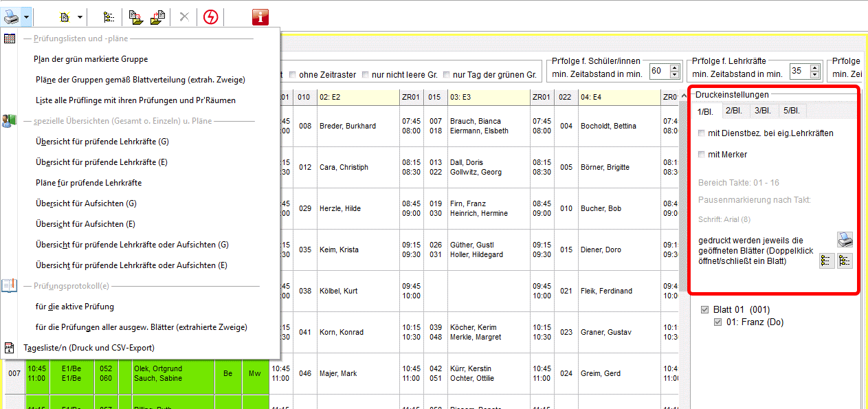The image size is (868, 409).
Task: Click the red lightning bolt icon
Action: pos(211,16)
